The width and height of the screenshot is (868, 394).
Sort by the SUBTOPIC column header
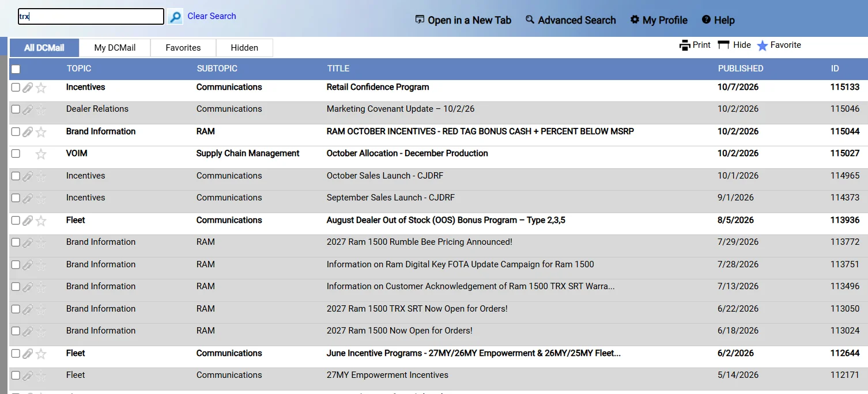(x=217, y=69)
